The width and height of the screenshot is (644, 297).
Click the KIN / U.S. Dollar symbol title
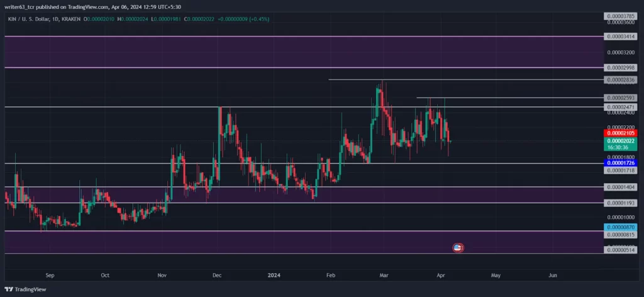coord(28,19)
